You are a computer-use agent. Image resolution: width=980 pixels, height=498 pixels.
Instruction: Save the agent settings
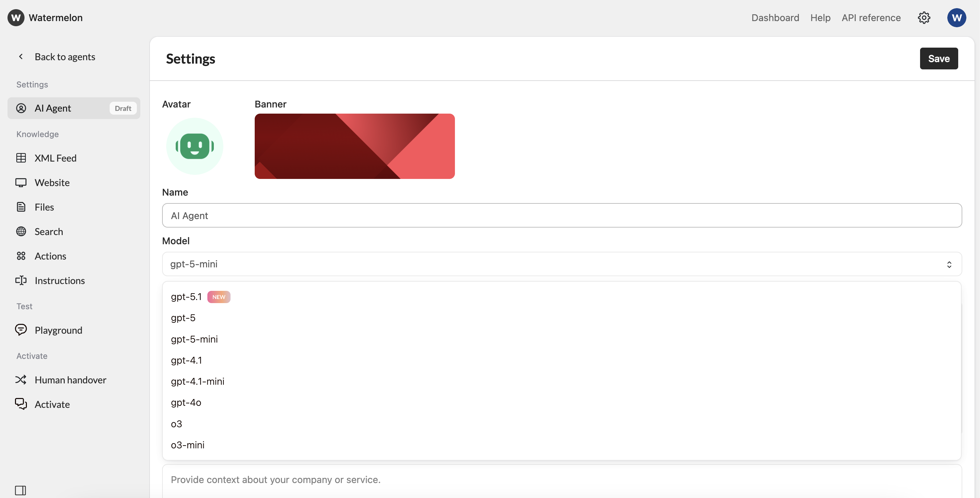click(938, 58)
